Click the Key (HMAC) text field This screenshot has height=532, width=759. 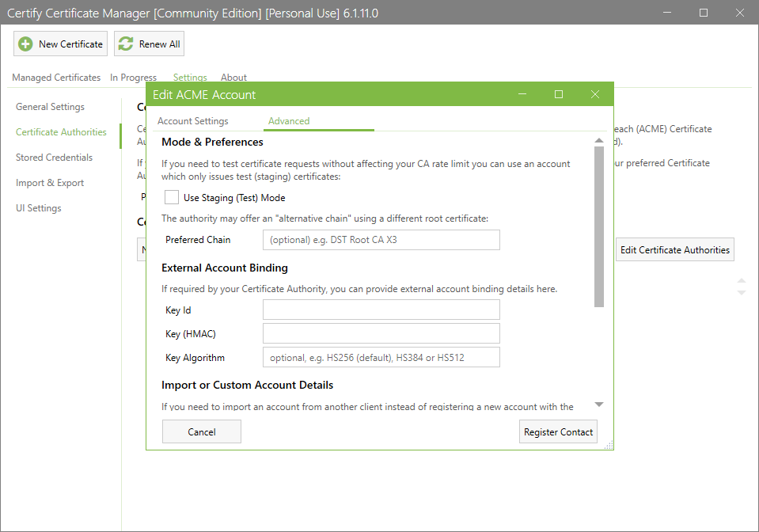tap(381, 333)
